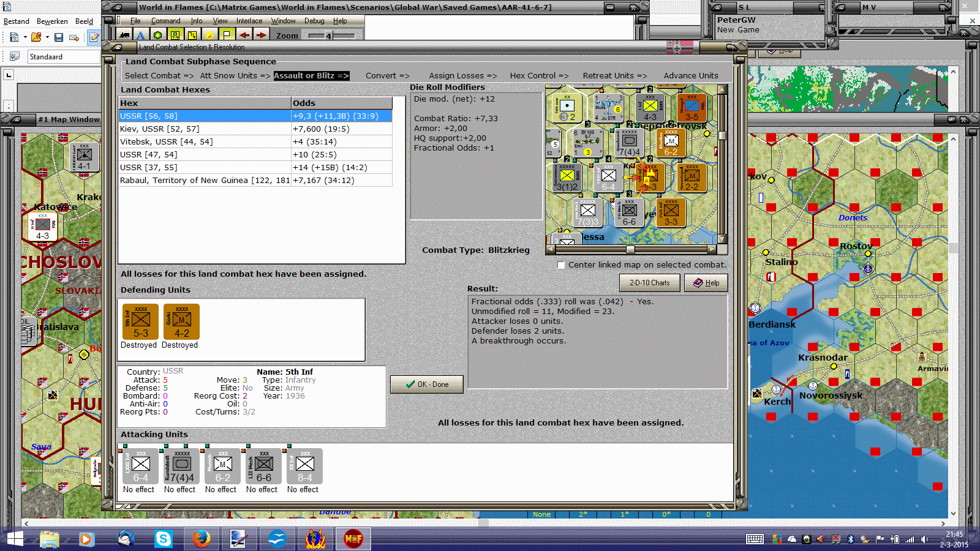
Task: Adjust the Zoom slider
Action: [328, 36]
